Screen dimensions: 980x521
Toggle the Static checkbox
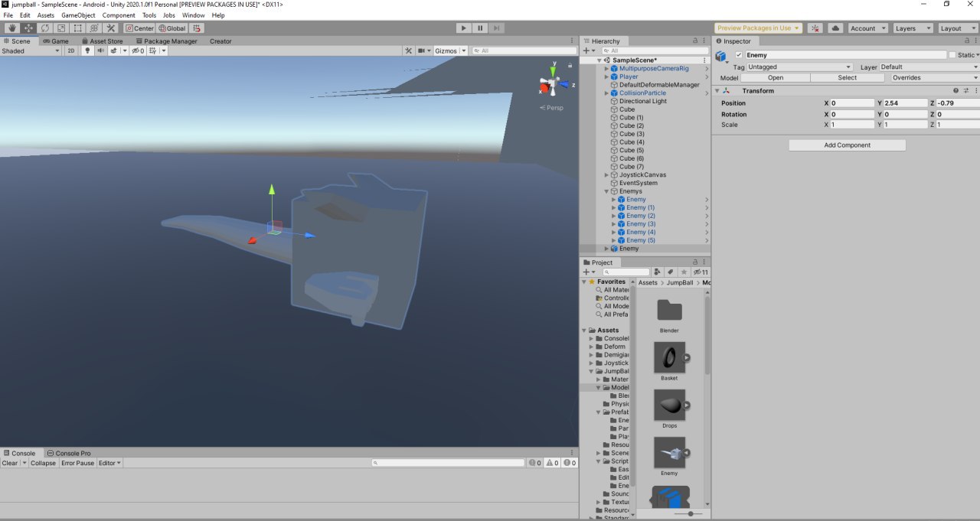pos(952,55)
